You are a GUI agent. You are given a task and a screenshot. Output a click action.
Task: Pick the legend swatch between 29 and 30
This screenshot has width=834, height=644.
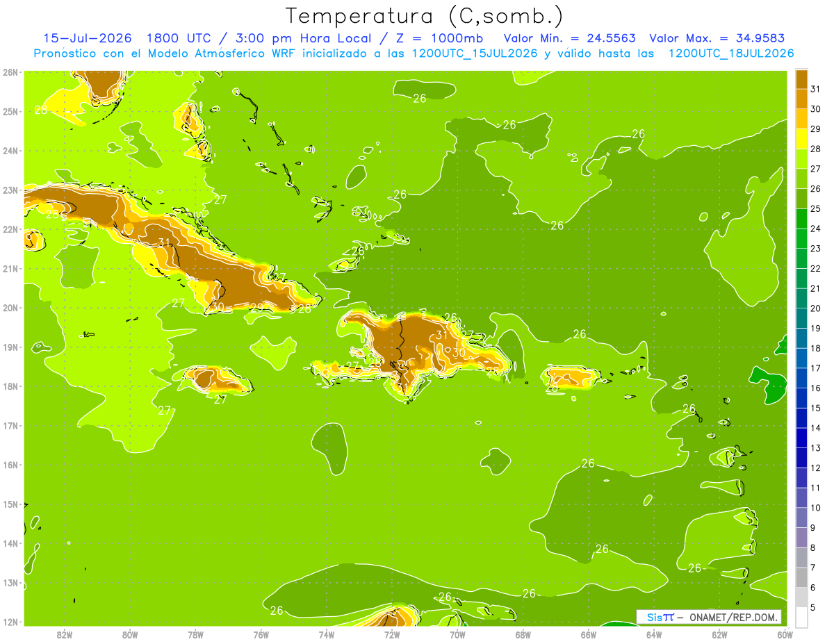point(801,119)
